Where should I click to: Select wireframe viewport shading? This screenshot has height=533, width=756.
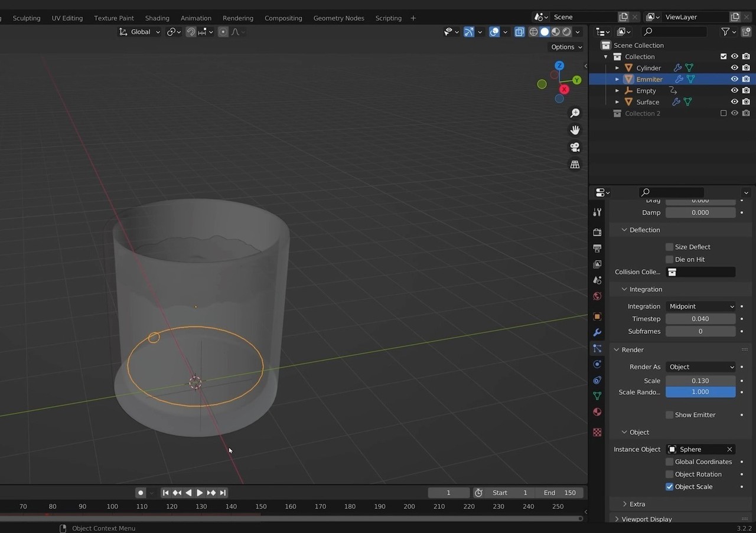pos(533,32)
